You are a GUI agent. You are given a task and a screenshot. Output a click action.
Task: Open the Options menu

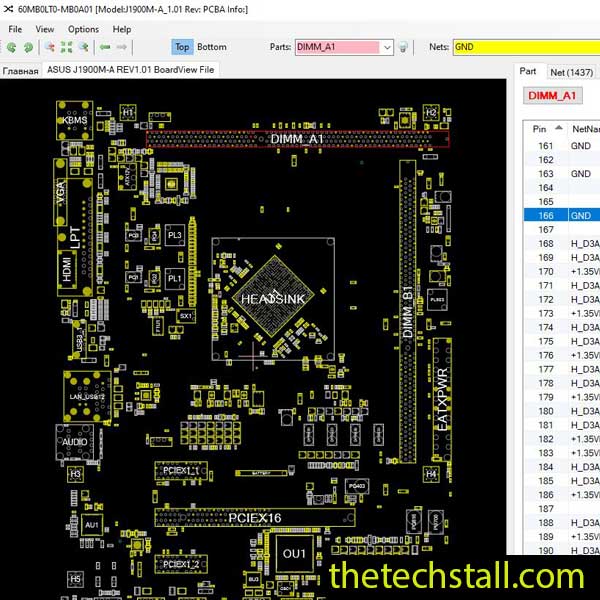click(x=83, y=29)
